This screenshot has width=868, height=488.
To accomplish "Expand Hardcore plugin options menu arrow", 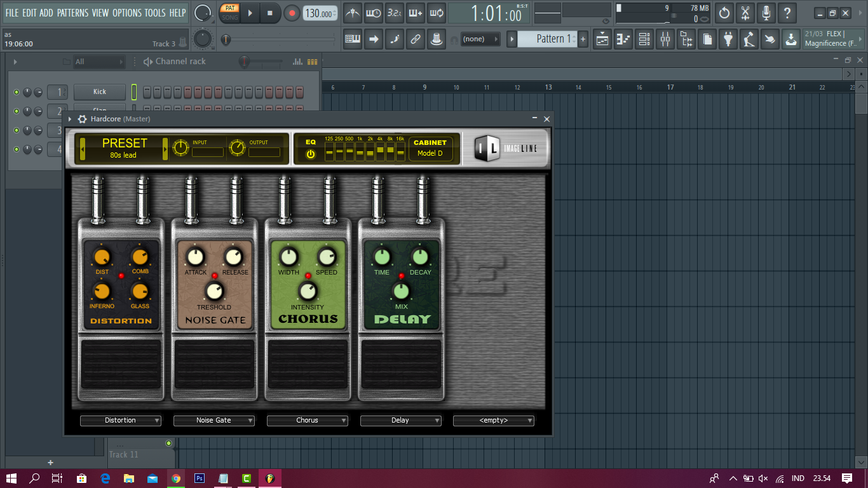I will [70, 119].
